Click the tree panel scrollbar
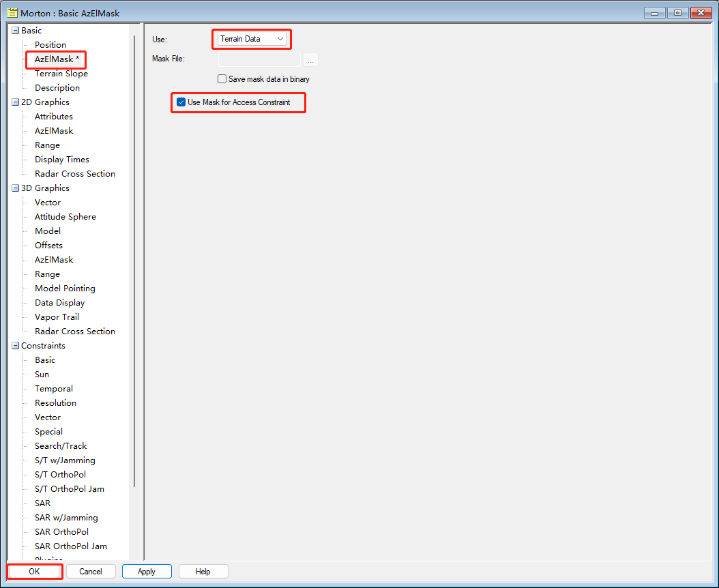 point(134,273)
